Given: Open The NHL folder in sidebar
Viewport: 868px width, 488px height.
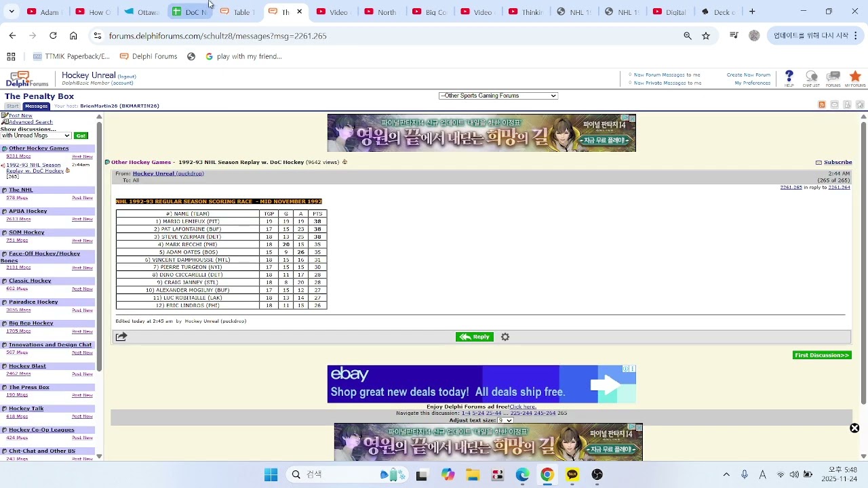Looking at the screenshot, I should tap(21, 190).
